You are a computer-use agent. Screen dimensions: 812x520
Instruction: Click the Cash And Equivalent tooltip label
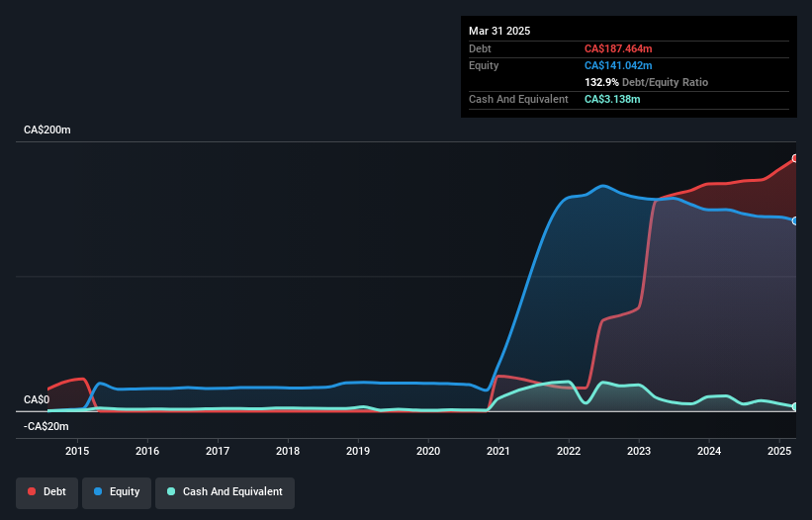518,99
